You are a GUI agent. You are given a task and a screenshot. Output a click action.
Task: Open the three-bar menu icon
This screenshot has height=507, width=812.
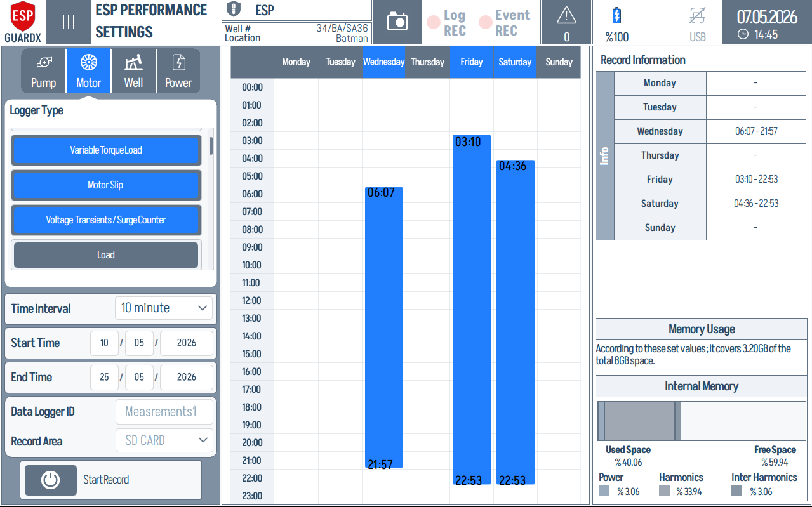69,22
